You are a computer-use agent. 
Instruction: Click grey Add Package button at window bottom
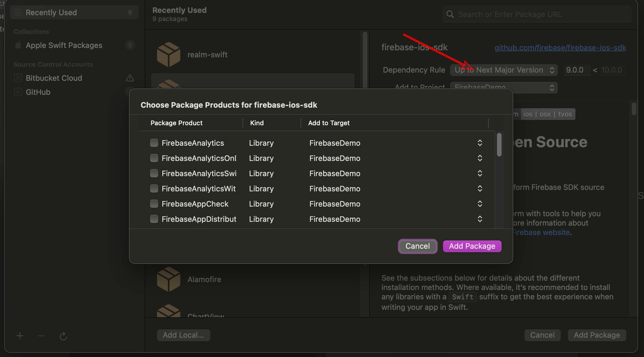point(597,335)
